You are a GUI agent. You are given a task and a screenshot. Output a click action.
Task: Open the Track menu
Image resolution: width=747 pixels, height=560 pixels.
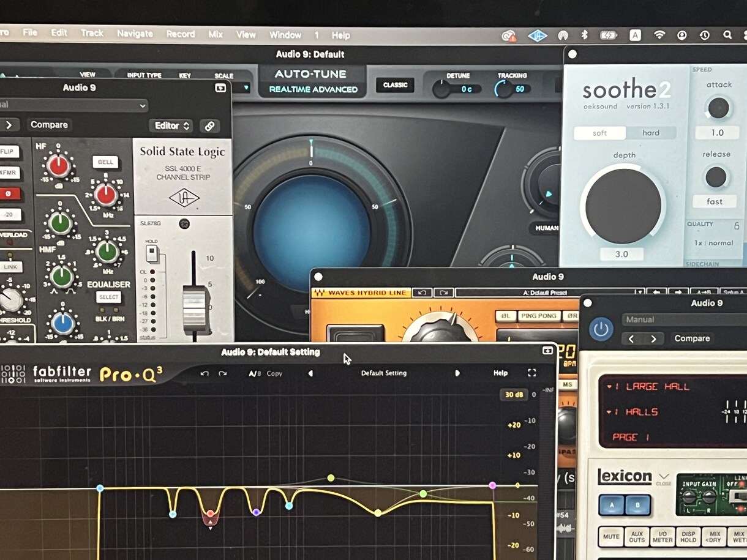(x=92, y=33)
